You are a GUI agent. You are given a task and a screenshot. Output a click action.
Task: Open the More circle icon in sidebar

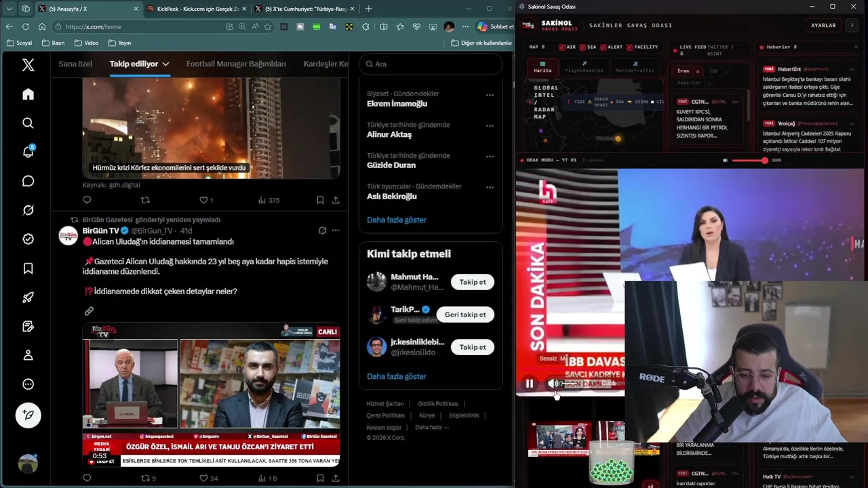[x=28, y=384]
